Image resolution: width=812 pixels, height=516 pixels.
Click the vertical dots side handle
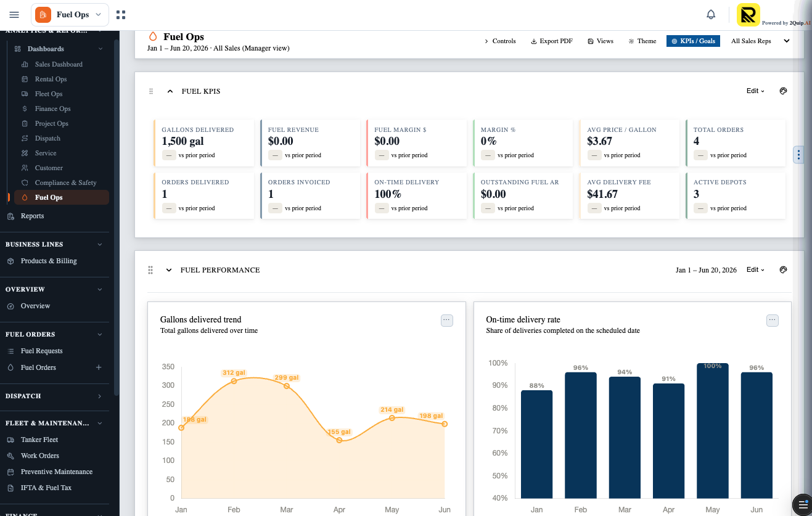[798, 155]
